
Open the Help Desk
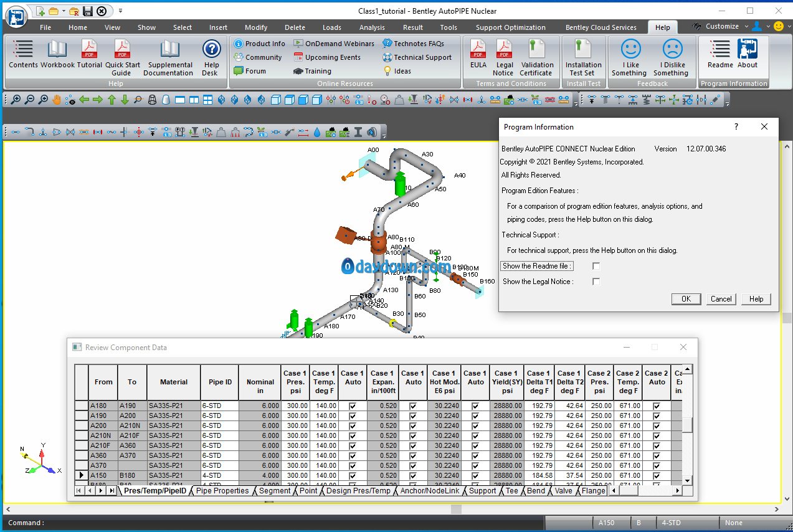[x=211, y=57]
